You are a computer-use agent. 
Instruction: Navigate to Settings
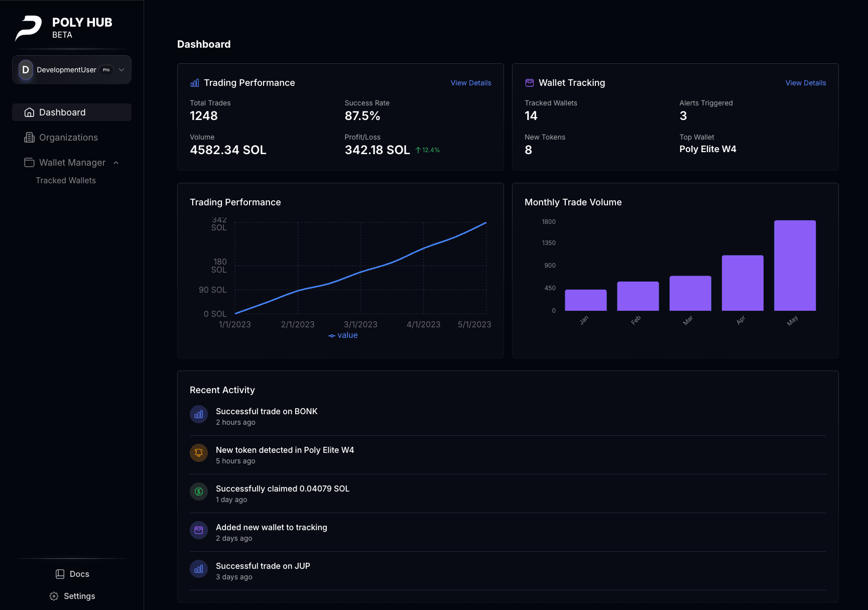72,596
